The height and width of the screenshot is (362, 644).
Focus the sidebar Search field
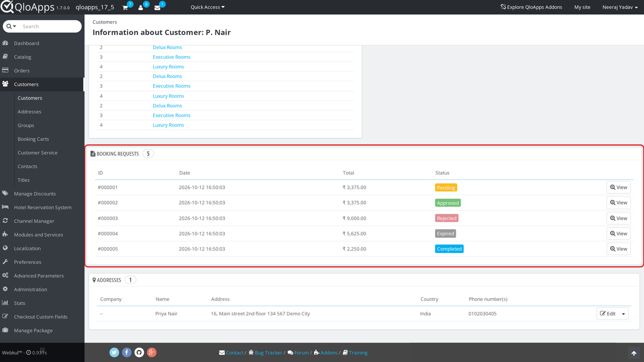click(50, 26)
